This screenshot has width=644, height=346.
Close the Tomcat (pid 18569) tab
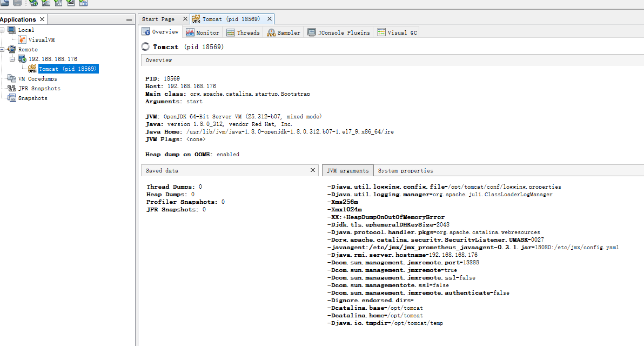270,19
